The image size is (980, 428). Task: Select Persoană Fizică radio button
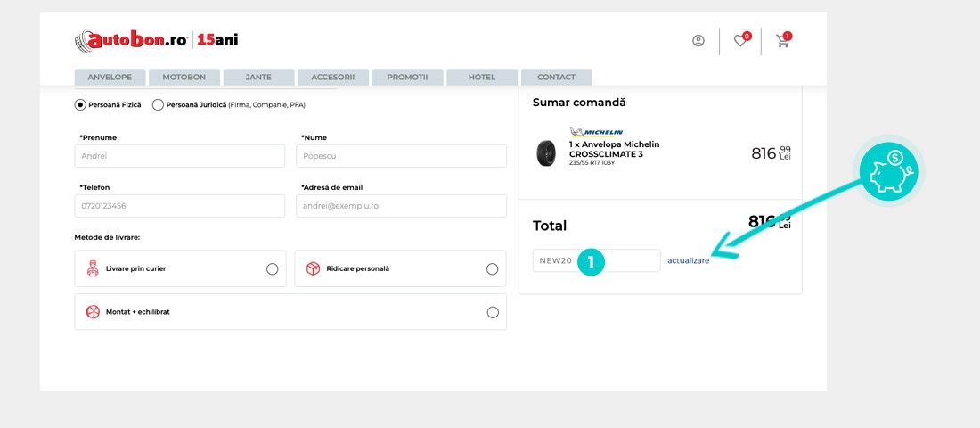point(80,104)
